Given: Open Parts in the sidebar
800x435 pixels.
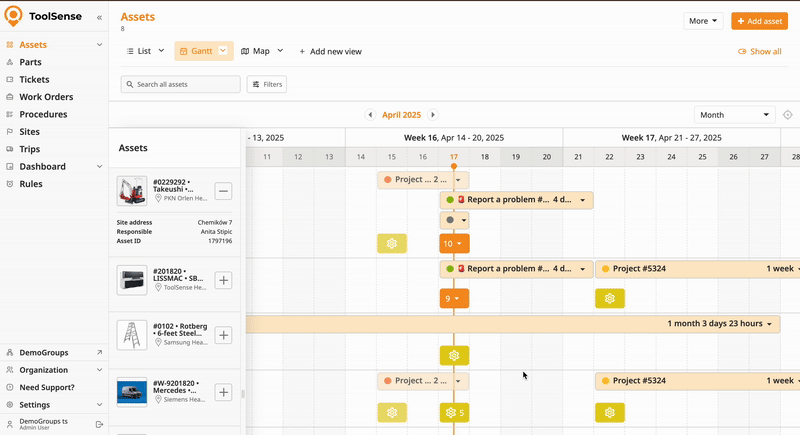Looking at the screenshot, I should (30, 62).
